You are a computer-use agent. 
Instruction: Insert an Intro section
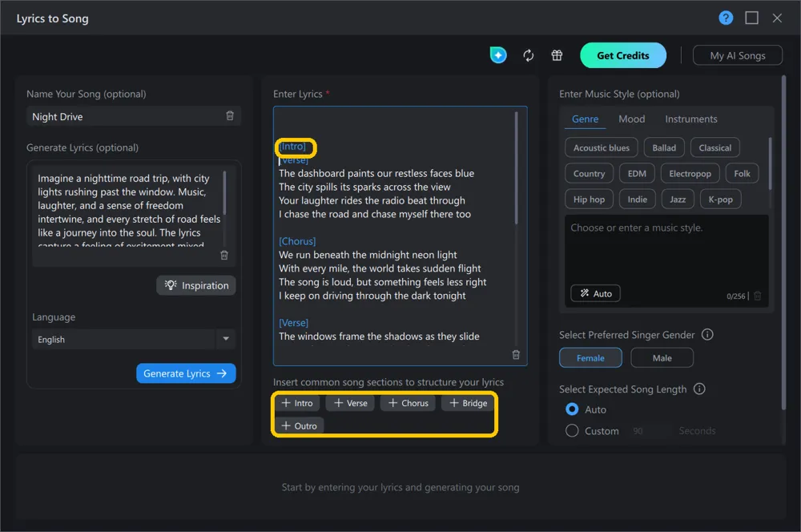[297, 403]
